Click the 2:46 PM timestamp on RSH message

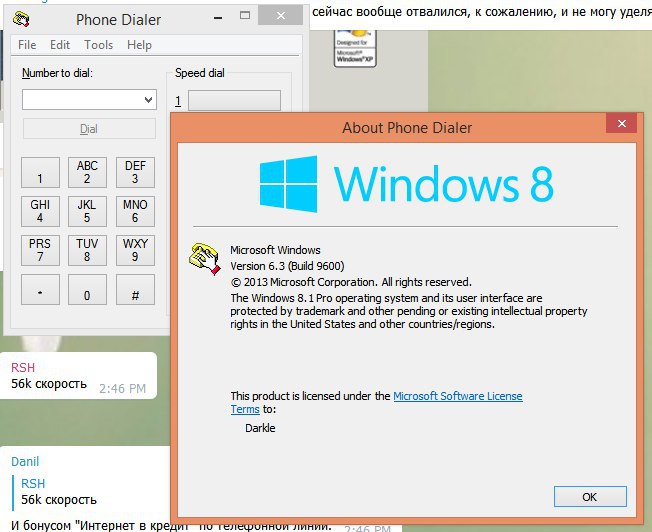click(123, 388)
